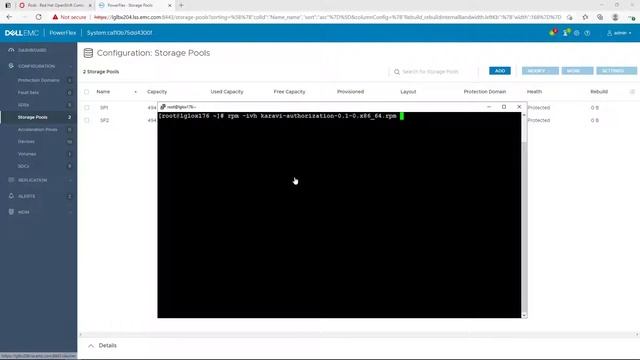
Task: Sort by Protection Domain column header
Action: (485, 92)
